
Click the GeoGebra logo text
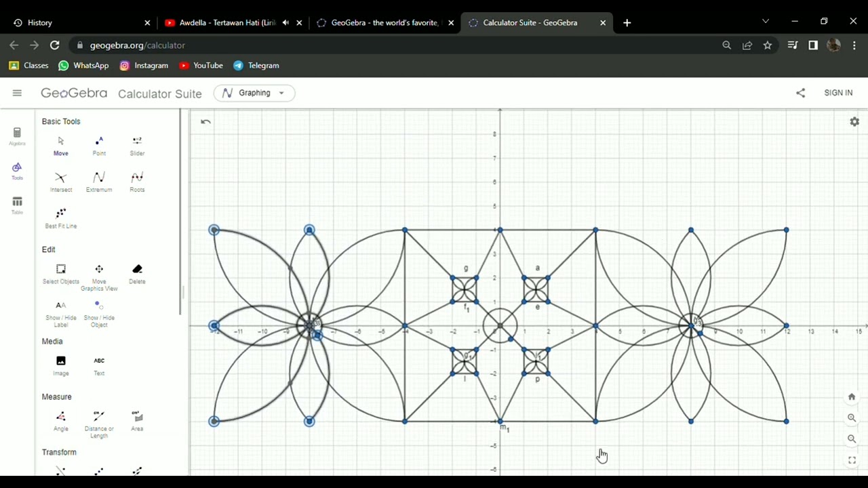(74, 93)
